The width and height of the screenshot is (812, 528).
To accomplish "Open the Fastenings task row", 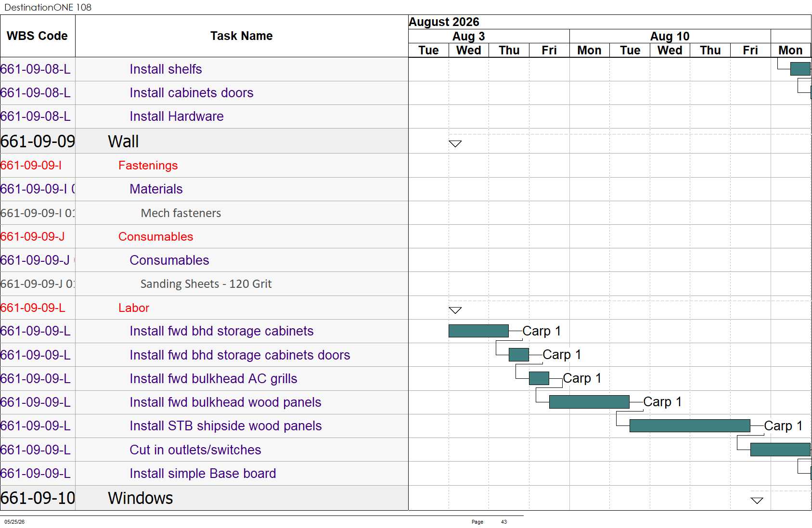I will 204,166.
